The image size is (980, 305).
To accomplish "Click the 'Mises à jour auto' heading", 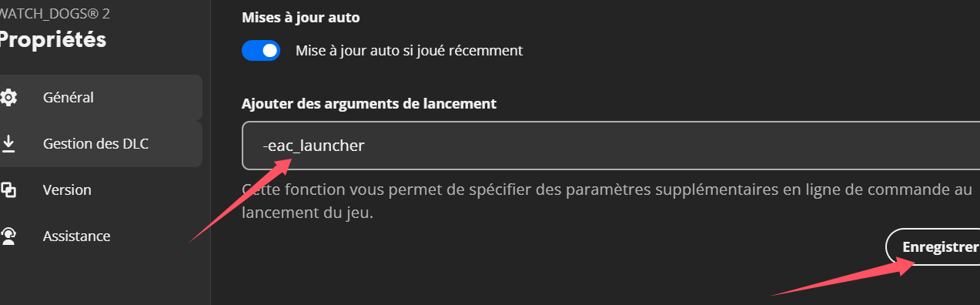I will tap(301, 16).
